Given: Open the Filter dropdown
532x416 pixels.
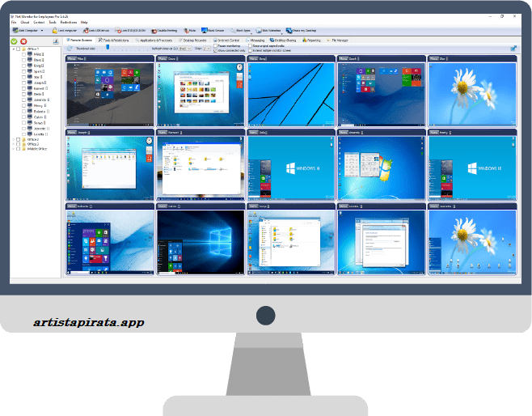Looking at the screenshot, I should [207, 49].
